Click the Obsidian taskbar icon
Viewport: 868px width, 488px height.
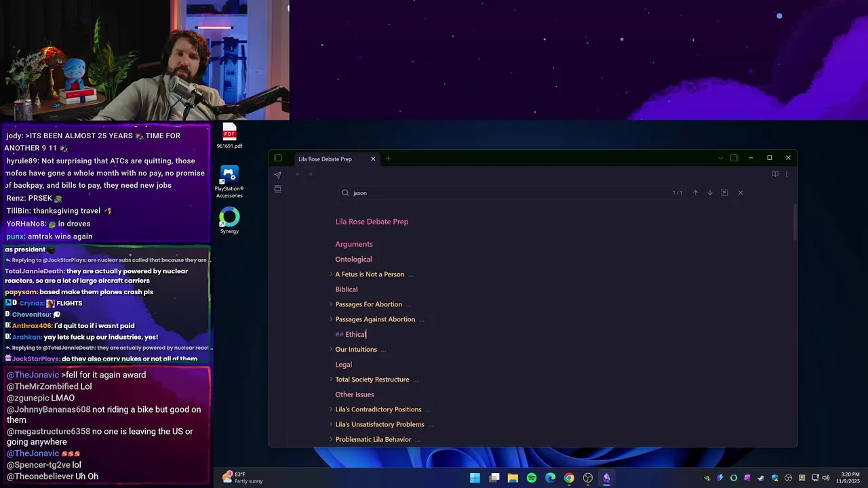click(607, 478)
